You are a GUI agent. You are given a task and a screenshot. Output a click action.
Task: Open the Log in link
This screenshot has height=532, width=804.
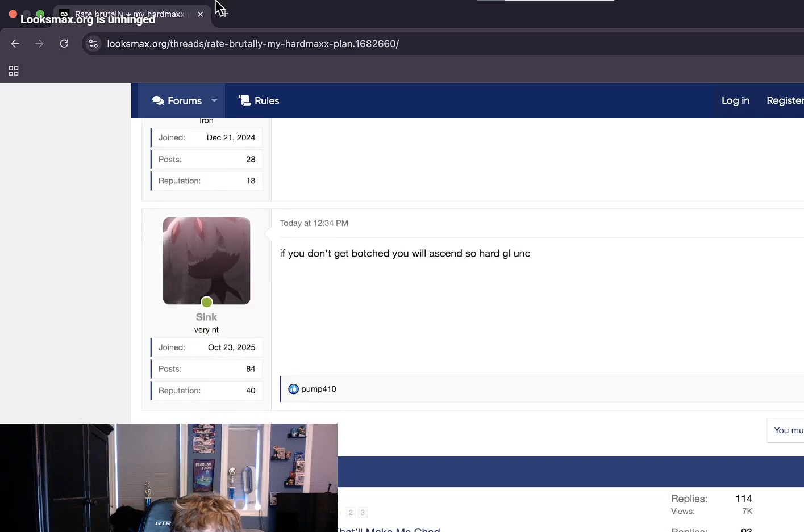click(x=735, y=100)
